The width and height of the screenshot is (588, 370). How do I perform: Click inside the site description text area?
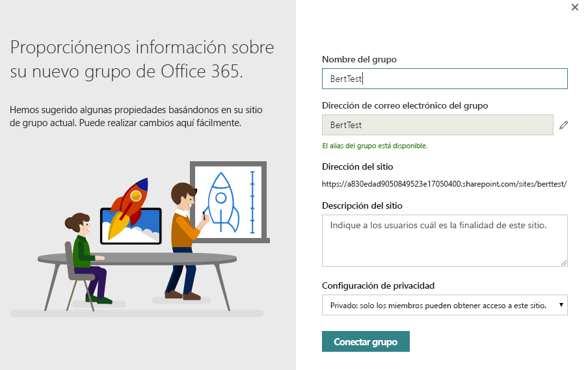click(x=444, y=240)
